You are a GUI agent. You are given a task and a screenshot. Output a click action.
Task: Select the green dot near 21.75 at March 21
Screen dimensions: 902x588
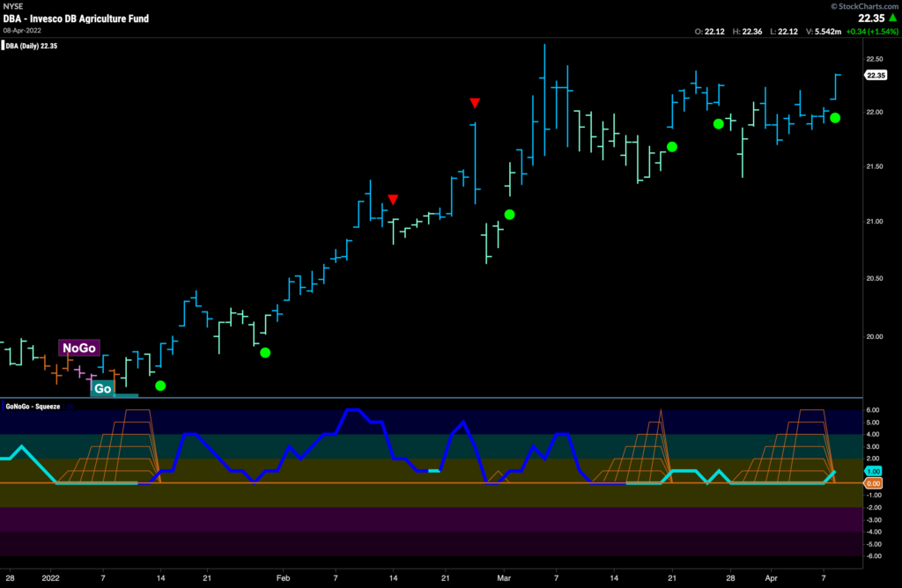coord(672,147)
